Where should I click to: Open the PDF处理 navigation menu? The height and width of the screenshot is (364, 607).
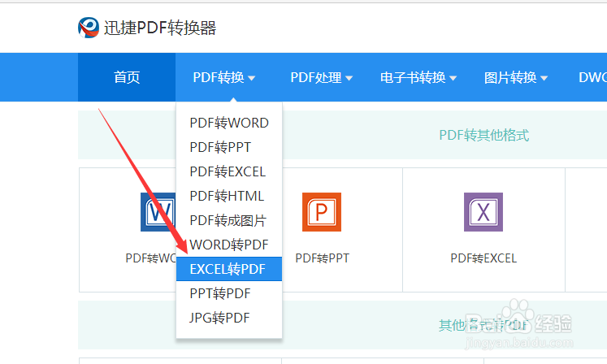[x=321, y=77]
